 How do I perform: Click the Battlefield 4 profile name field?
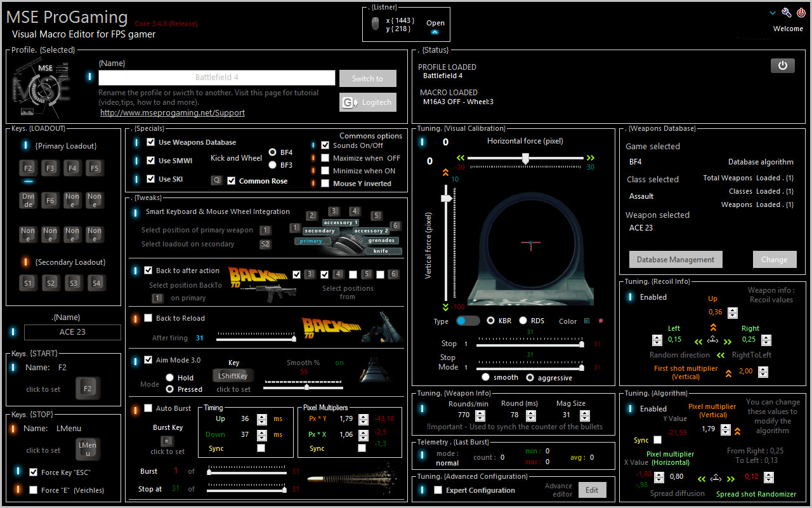pos(217,77)
